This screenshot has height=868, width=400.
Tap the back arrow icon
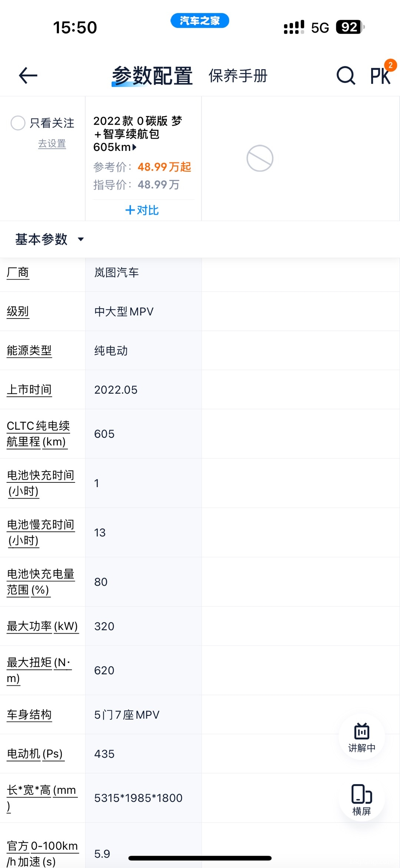tap(28, 76)
